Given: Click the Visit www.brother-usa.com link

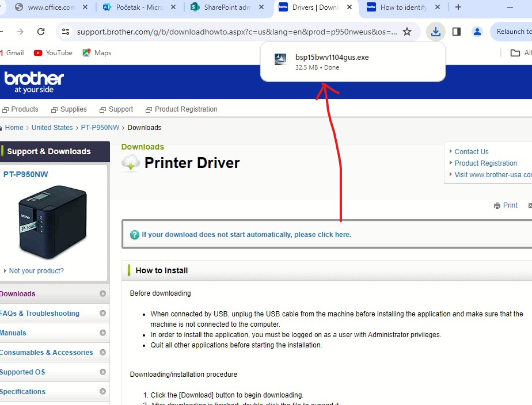Looking at the screenshot, I should [493, 175].
